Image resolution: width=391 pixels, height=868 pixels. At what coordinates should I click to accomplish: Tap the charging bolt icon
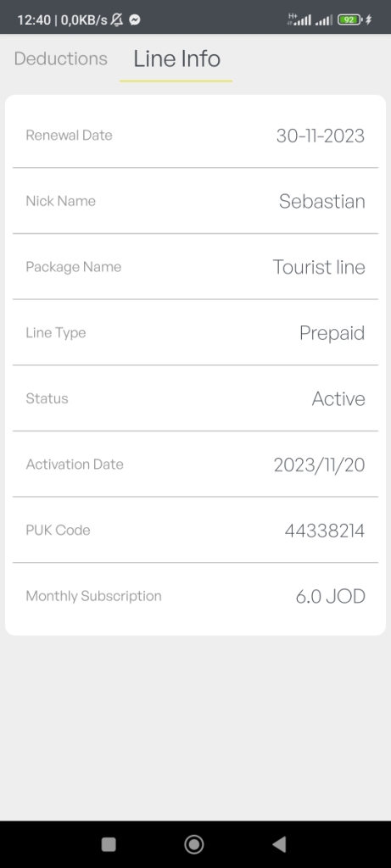[369, 20]
